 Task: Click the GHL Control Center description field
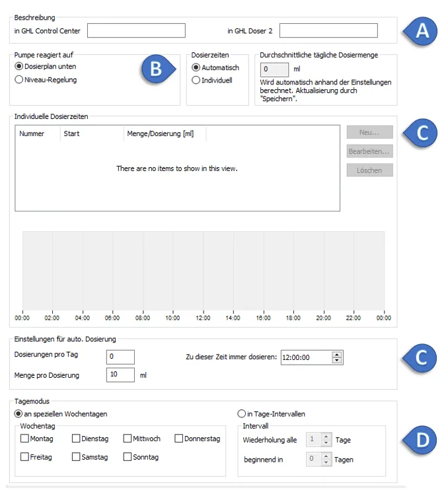coord(136,30)
